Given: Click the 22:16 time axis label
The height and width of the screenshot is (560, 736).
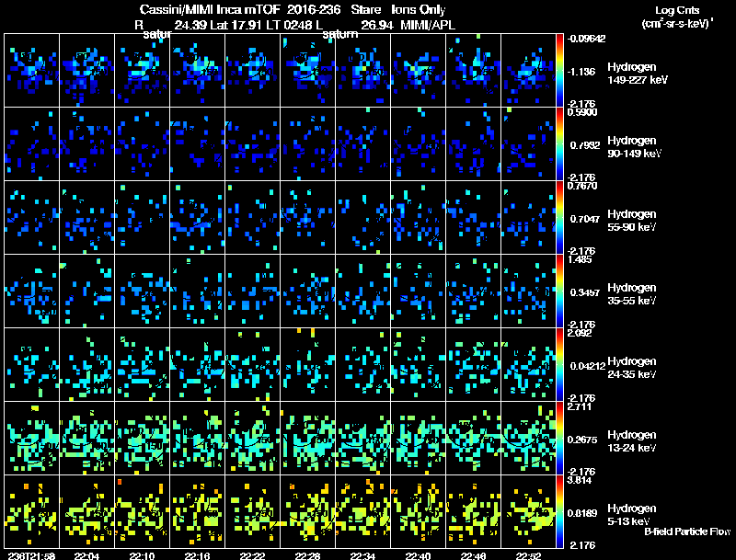Looking at the screenshot, I should (x=197, y=555).
